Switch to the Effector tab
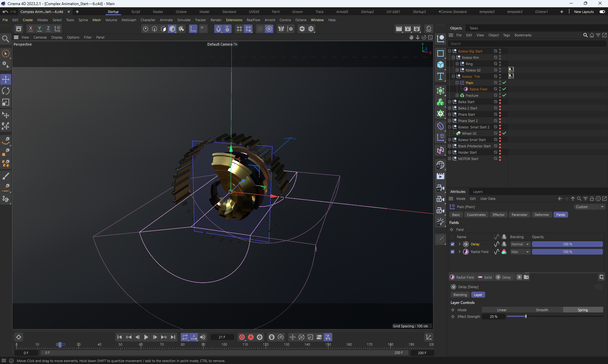Image resolution: width=608 pixels, height=364 pixels. pyautogui.click(x=498, y=215)
